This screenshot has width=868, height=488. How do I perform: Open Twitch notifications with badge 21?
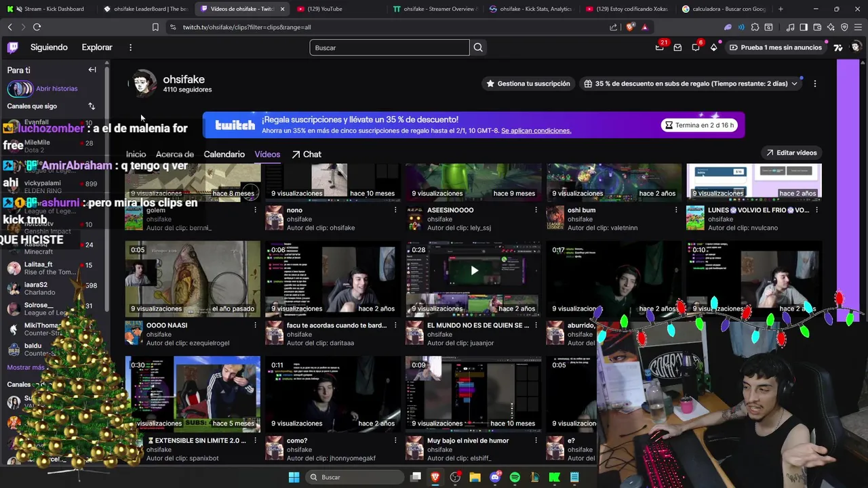click(x=660, y=47)
